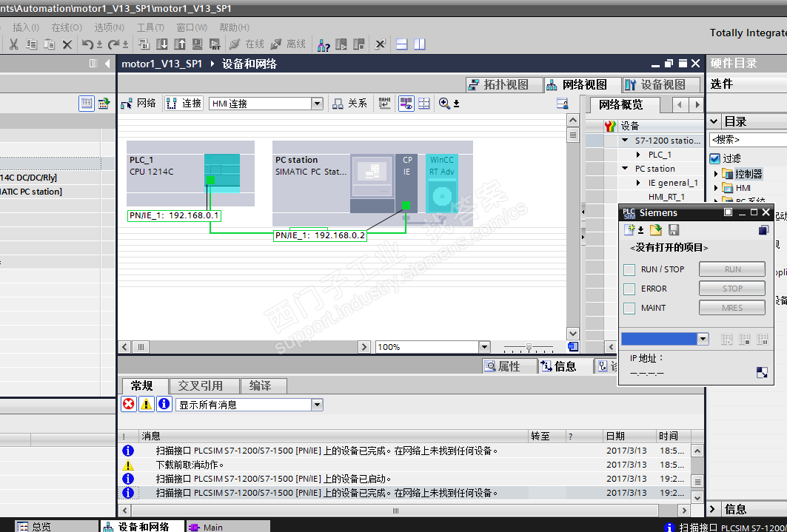Click the Upload from device icon
The width and height of the screenshot is (787, 532).
pos(180,44)
